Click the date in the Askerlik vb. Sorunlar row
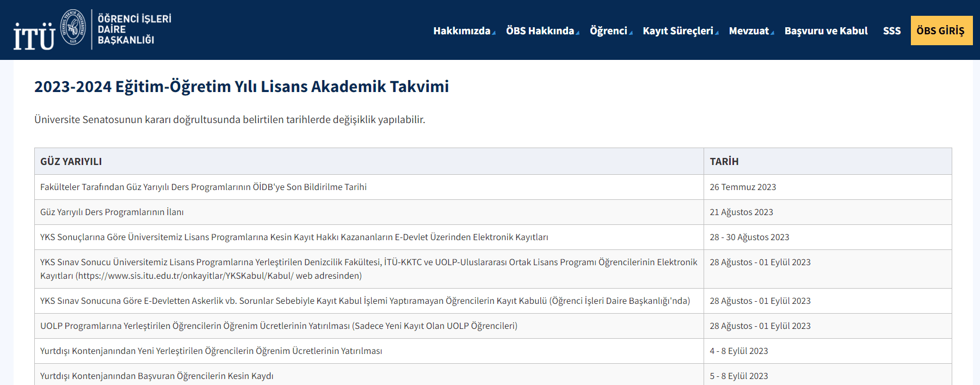 click(760, 301)
